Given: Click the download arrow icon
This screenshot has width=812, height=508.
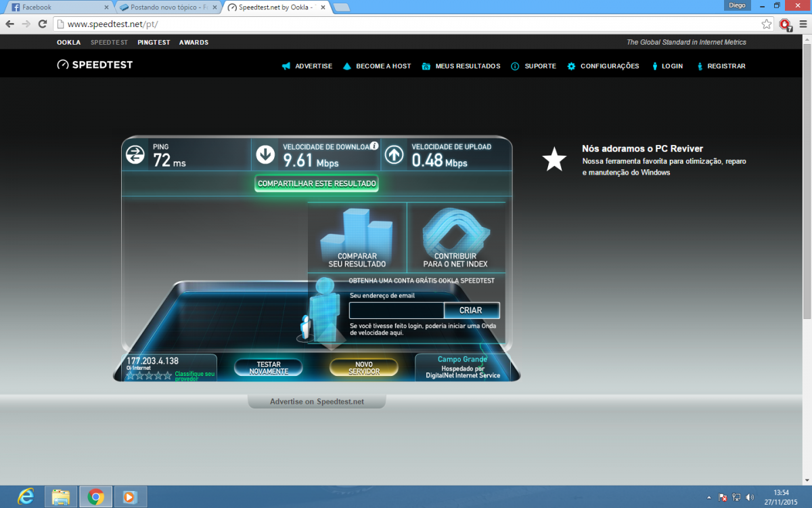Looking at the screenshot, I should pos(265,155).
